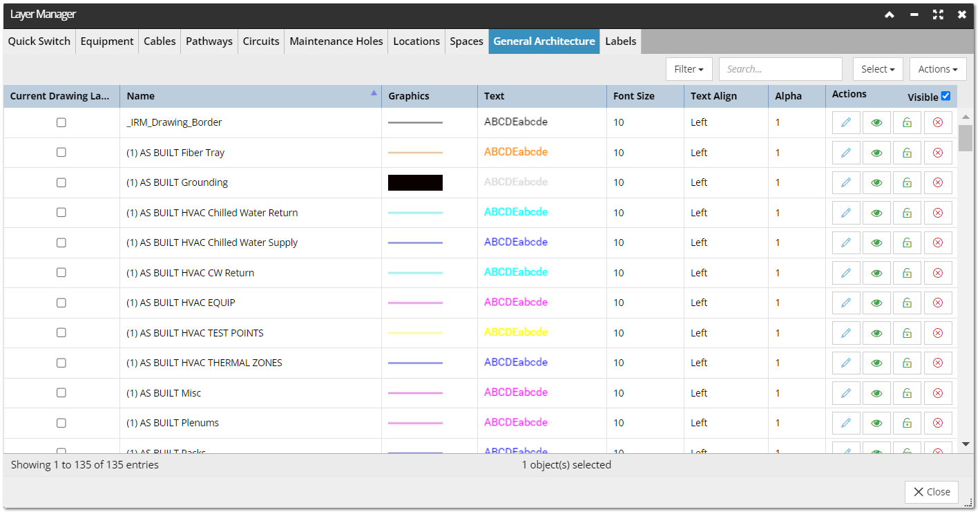
Task: Click the orange Fiber Tray line swatch
Action: [x=415, y=153]
